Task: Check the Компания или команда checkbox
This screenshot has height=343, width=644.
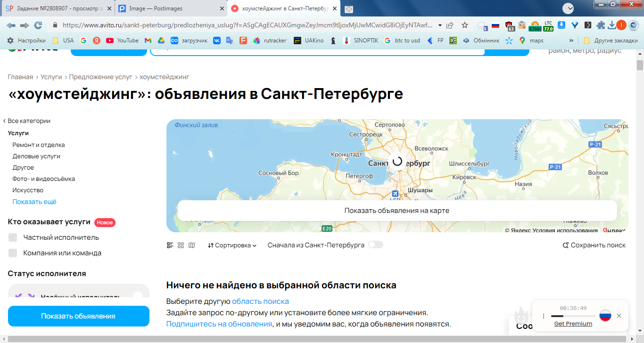Action: [x=13, y=253]
